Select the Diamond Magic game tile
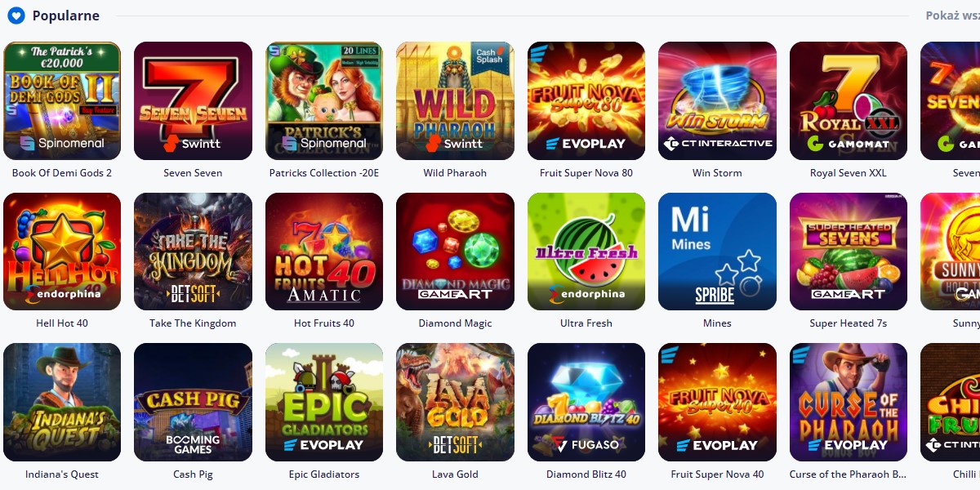This screenshot has height=490, width=980. point(455,252)
